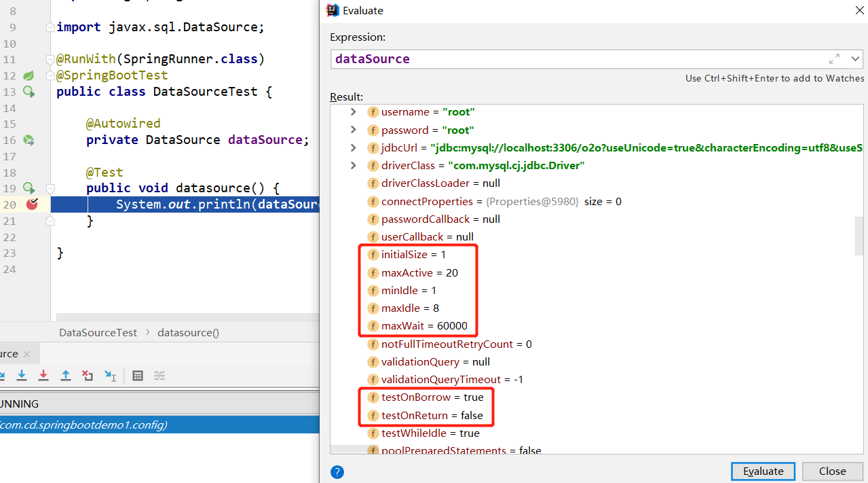Select the notFullTimeoutRetryCount = 0 row

pyautogui.click(x=449, y=344)
